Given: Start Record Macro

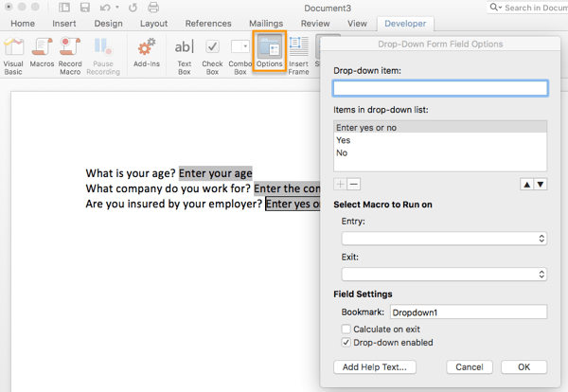Looking at the screenshot, I should (x=70, y=53).
